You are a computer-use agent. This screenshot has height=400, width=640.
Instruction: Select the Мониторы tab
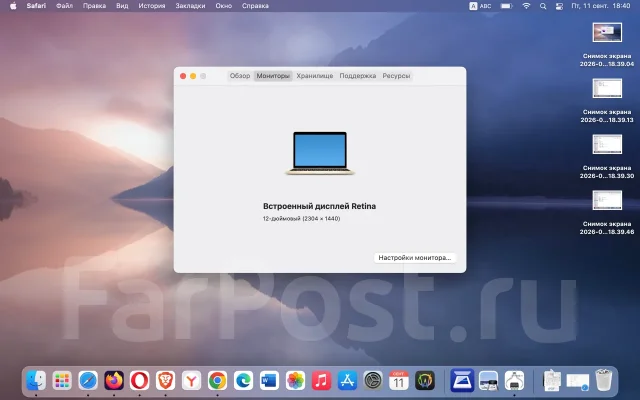273,76
